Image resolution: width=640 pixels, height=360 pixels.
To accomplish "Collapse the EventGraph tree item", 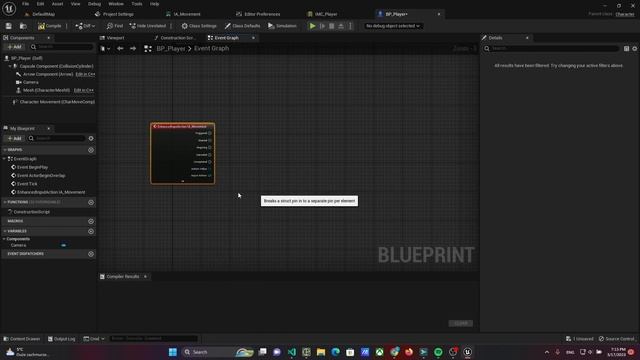I will pos(4,159).
